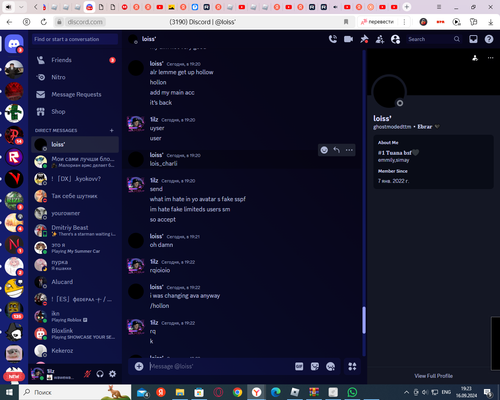Switch the ENG input language

(x=446, y=392)
